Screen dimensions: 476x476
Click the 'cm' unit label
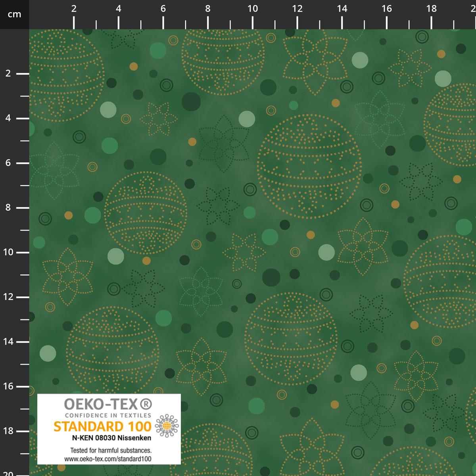click(14, 14)
